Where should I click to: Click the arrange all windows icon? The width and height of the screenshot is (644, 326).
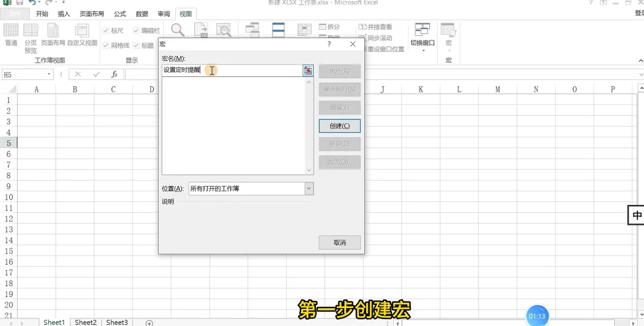tap(278, 30)
